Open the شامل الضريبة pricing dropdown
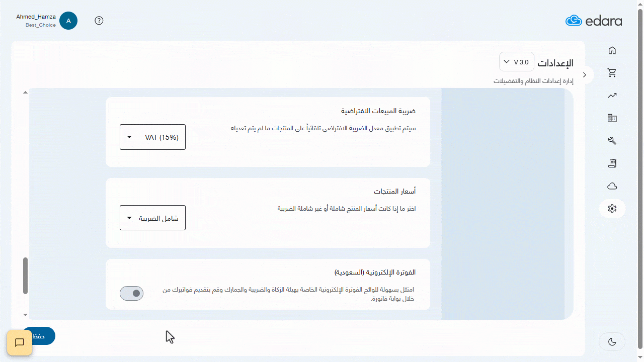 (152, 218)
